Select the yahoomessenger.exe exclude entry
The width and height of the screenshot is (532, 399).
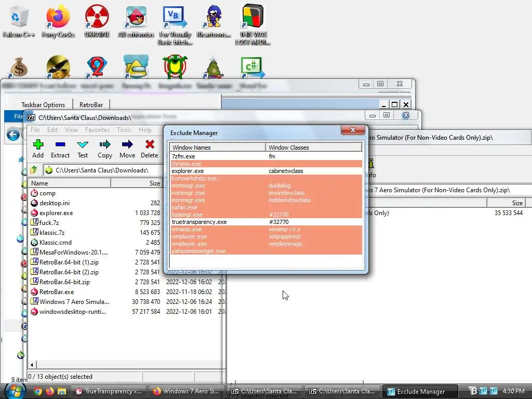267,251
